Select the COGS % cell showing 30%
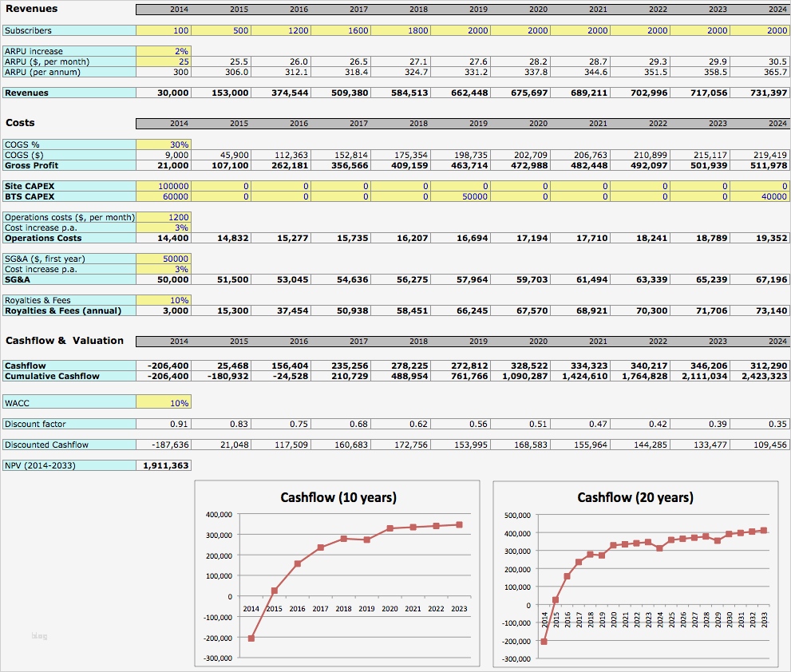 [164, 144]
